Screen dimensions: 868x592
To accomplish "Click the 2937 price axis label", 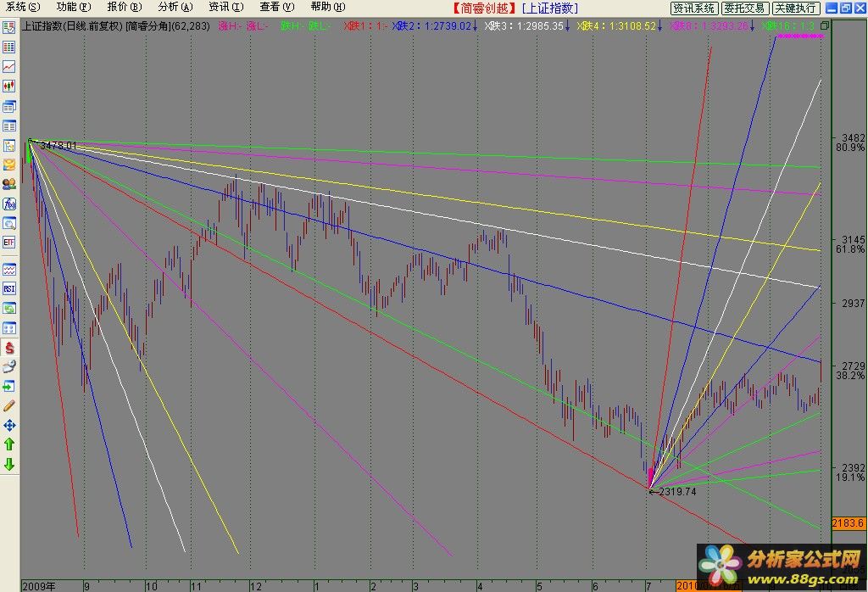I will 853,303.
